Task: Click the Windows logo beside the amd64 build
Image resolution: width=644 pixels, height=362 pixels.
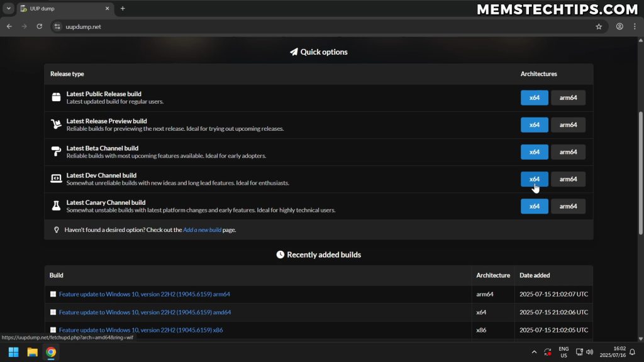Action: point(53,312)
